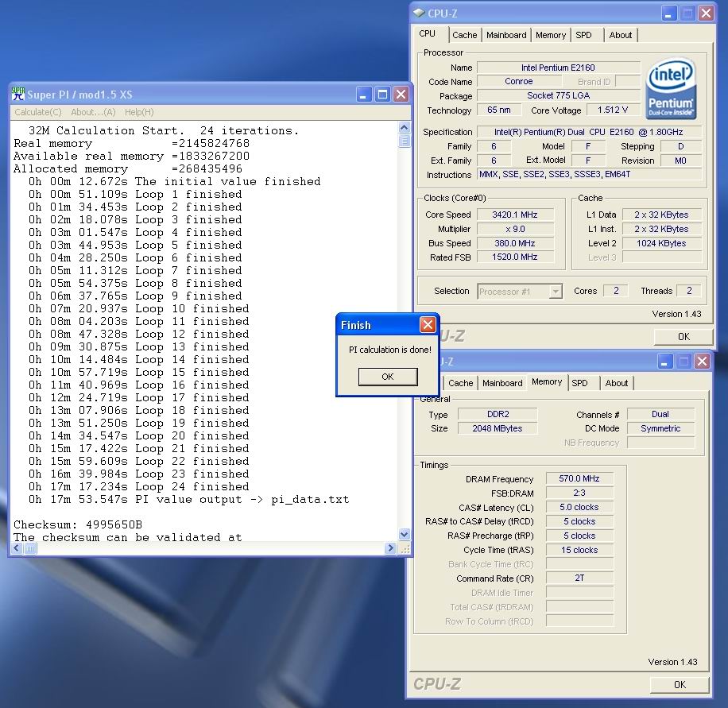Click the pi_data.txt output line
Image resolution: width=728 pixels, height=708 pixels.
pos(188,500)
